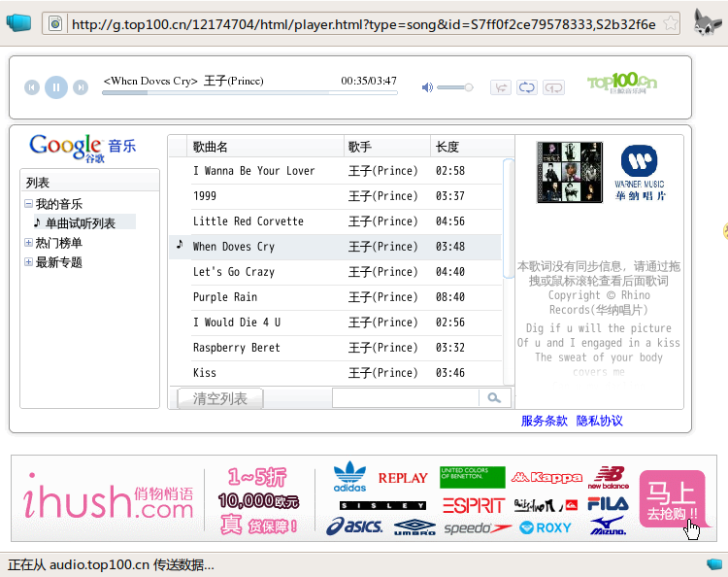Viewport: 728px width, 577px height.
Task: Click the previous track button
Action: point(32,87)
